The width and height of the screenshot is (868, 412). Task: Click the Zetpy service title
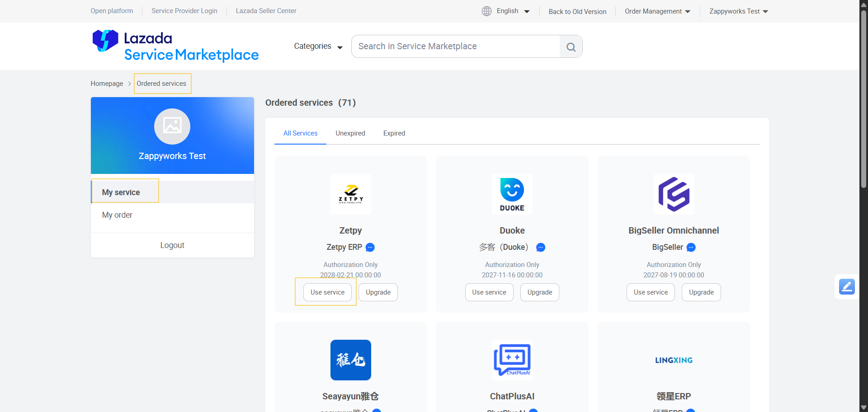click(x=351, y=230)
